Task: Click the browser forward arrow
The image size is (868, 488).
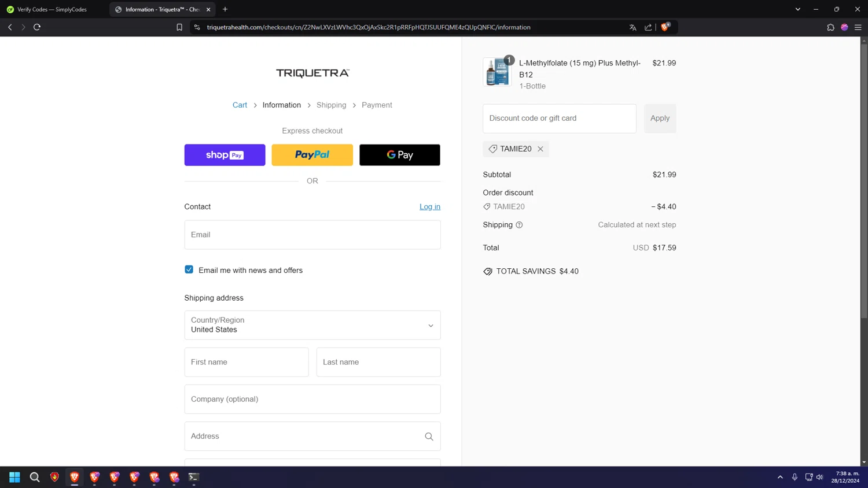Action: point(23,27)
